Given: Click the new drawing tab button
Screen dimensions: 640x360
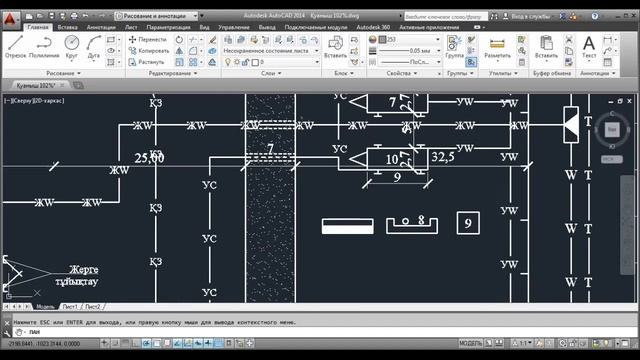Looking at the screenshot, I should [78, 85].
